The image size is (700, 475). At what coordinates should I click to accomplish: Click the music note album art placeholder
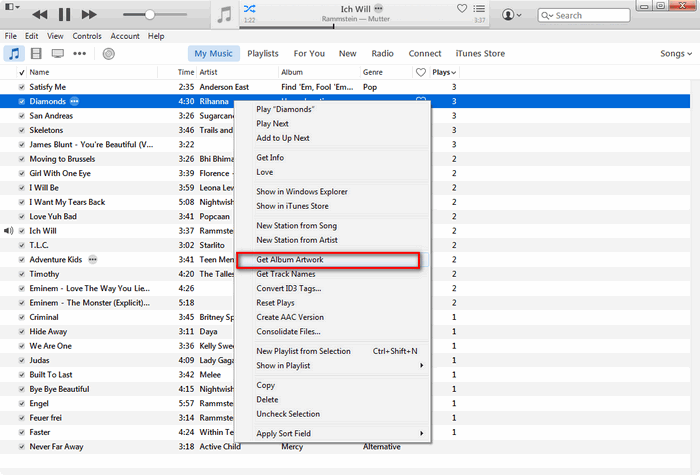(225, 14)
